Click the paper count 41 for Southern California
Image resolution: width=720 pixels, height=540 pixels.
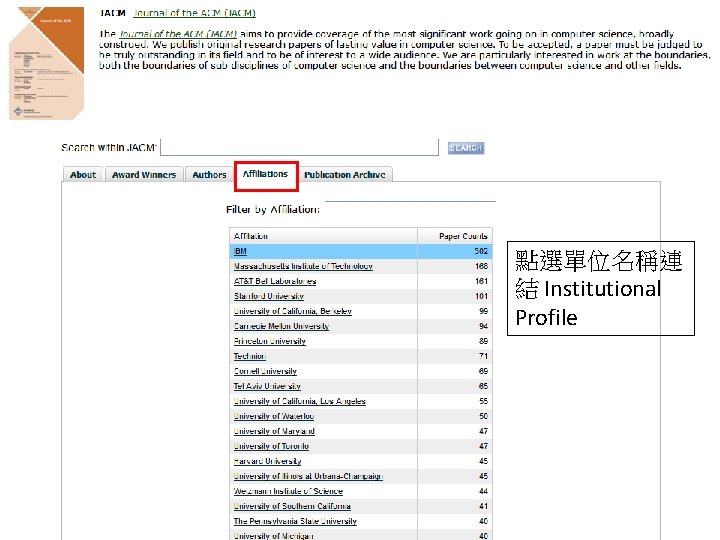point(484,506)
